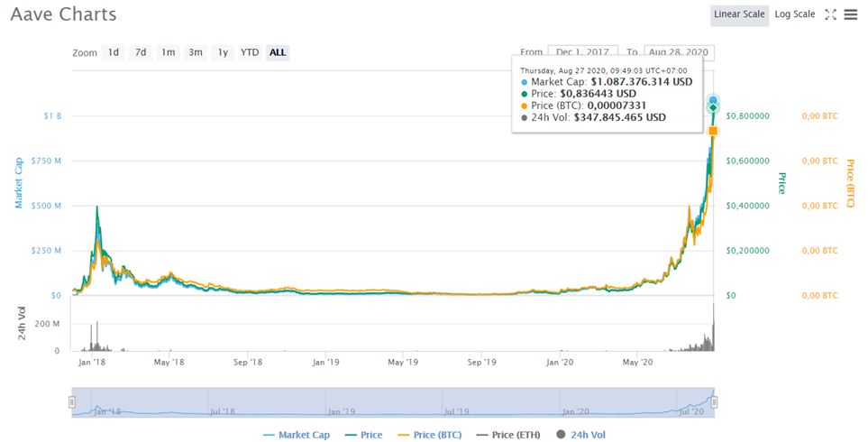Set zoom range to 7d
The height and width of the screenshot is (442, 868).
(x=141, y=52)
